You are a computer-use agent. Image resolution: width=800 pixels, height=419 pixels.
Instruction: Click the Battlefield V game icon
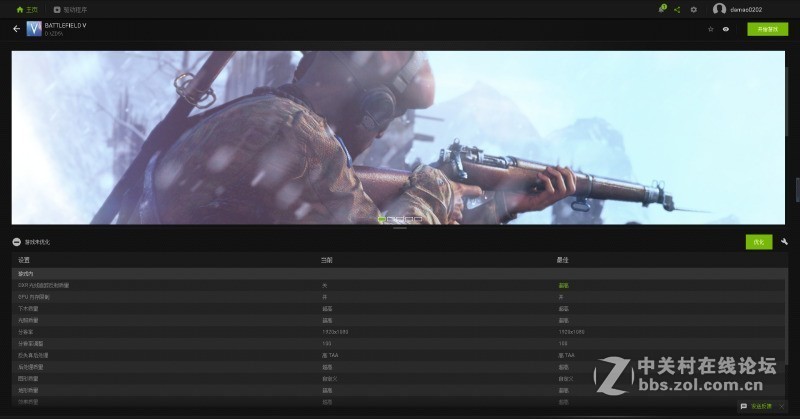pos(34,29)
